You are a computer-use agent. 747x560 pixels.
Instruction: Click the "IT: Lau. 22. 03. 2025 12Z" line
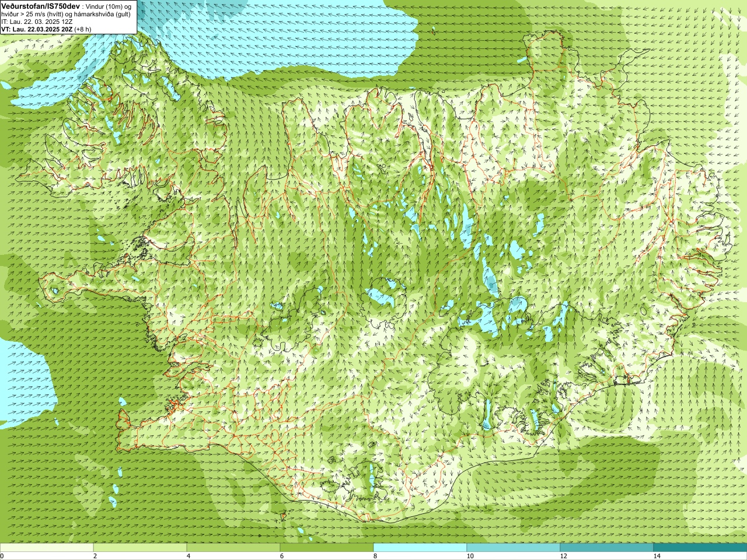pos(37,21)
